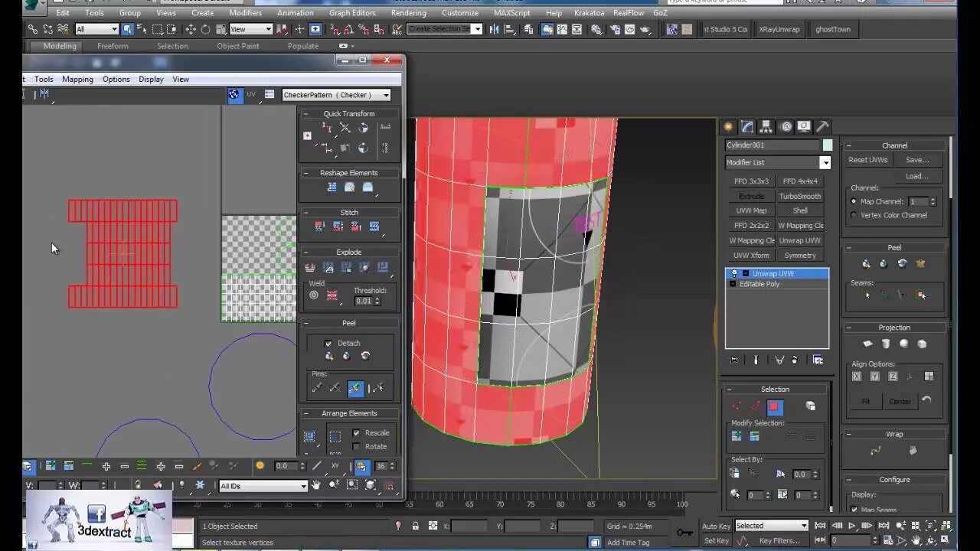This screenshot has height=551, width=980.
Task: Click the Reset UVWs button
Action: coord(867,160)
